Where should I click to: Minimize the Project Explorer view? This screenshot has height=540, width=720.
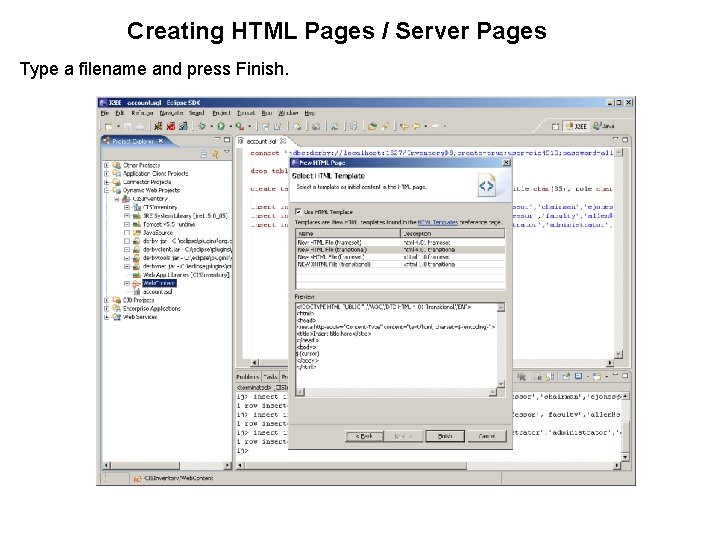point(218,139)
